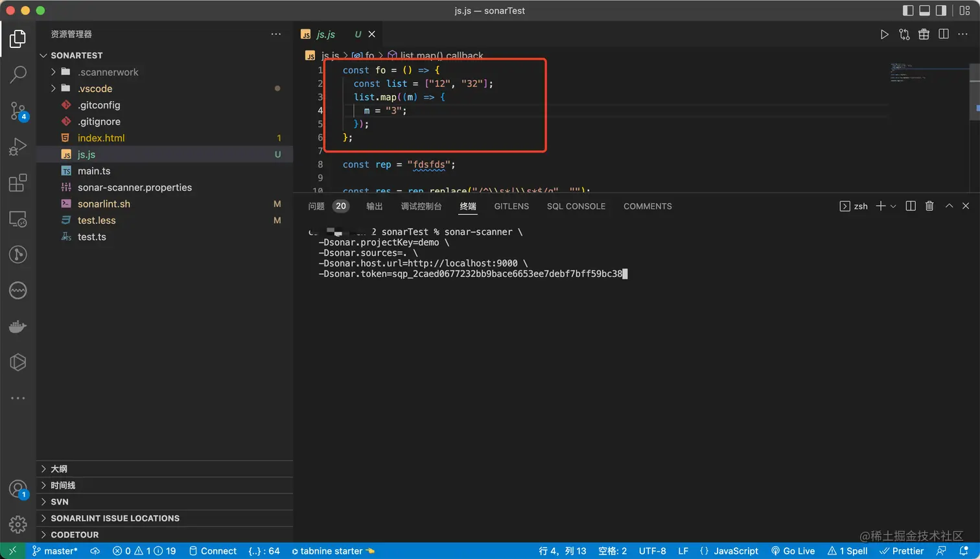Screen dimensions: 980x559
Task: Open editor More Actions ellipsis menu
Action: [x=963, y=34]
